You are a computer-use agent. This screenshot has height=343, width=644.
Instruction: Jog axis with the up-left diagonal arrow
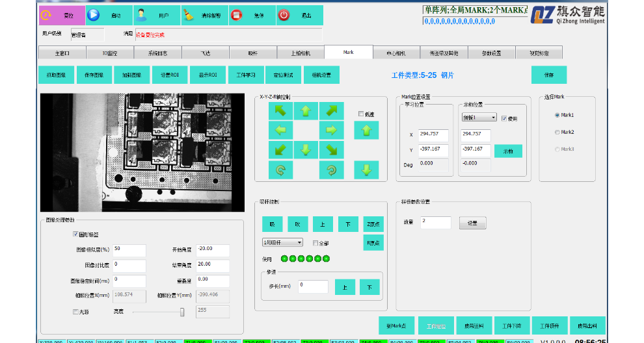pos(280,111)
